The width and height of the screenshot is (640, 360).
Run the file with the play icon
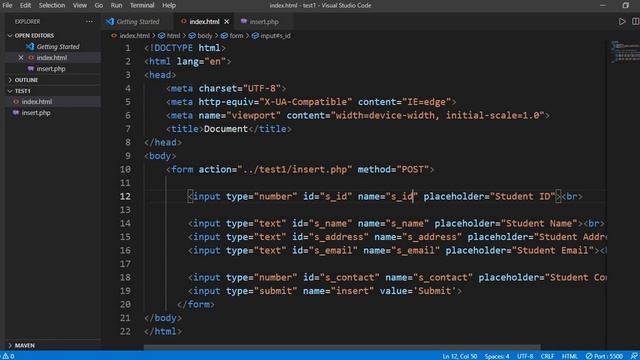(x=622, y=22)
